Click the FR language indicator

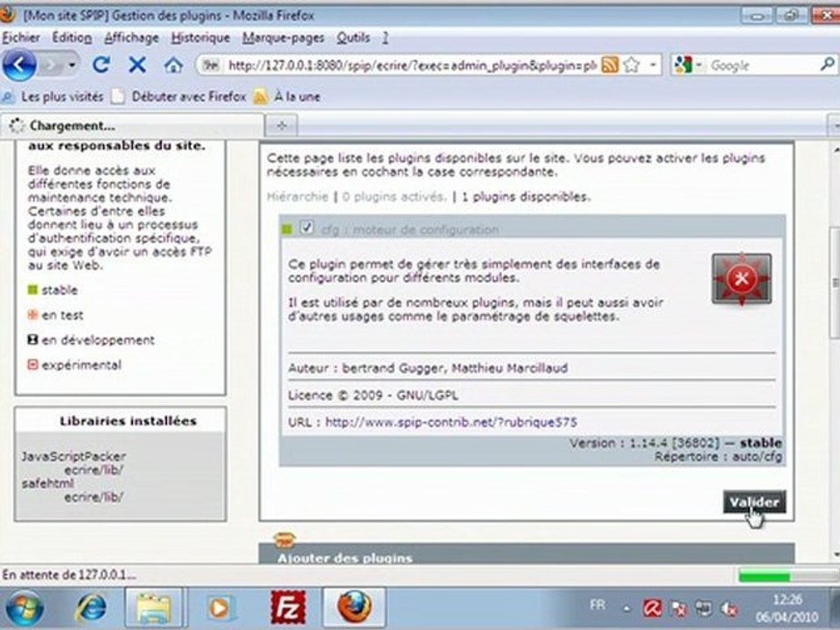(x=598, y=605)
